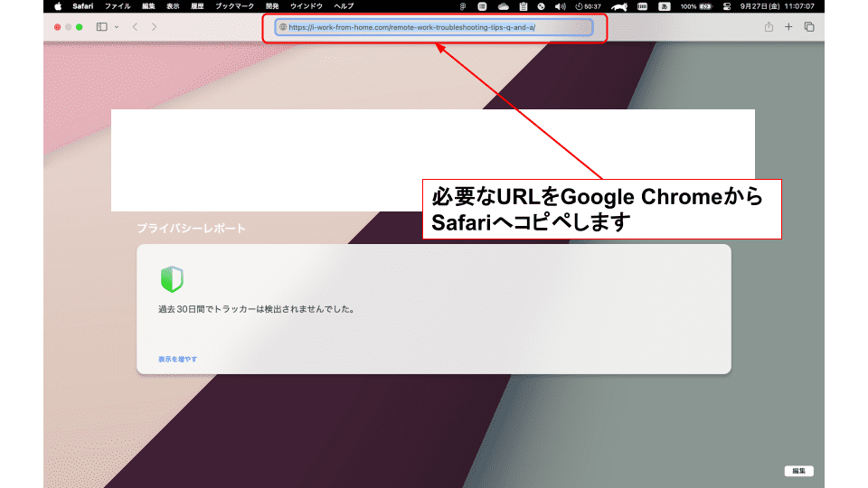Open the 開発 menu
868x488 pixels.
pos(272,5)
